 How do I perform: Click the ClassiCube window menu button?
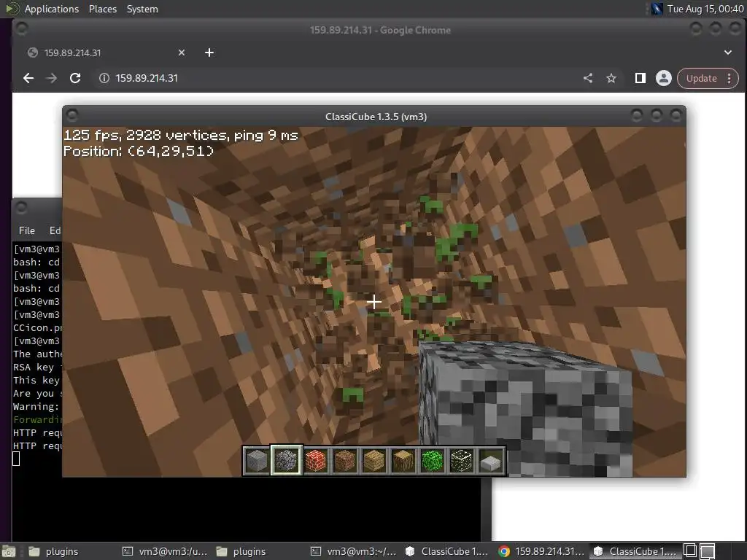pyautogui.click(x=72, y=116)
